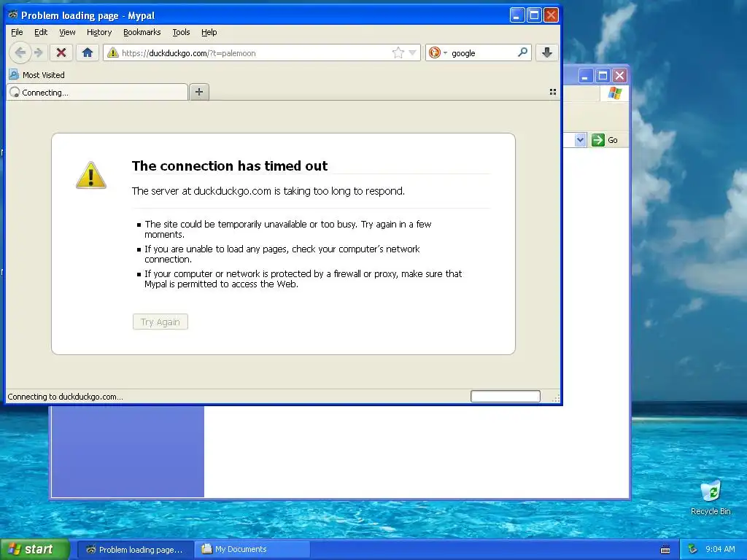Open the Most Visited bookmarks folder
The width and height of the screenshot is (747, 560).
(36, 75)
